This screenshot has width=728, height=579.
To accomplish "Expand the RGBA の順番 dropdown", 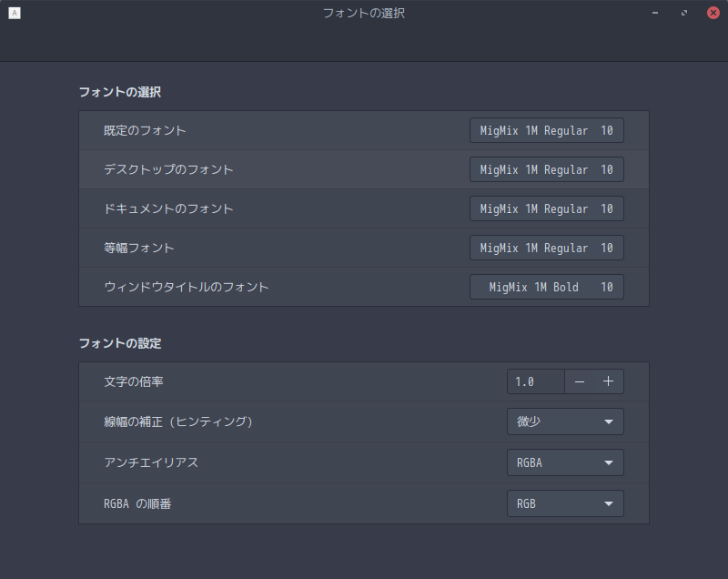I will (x=565, y=503).
